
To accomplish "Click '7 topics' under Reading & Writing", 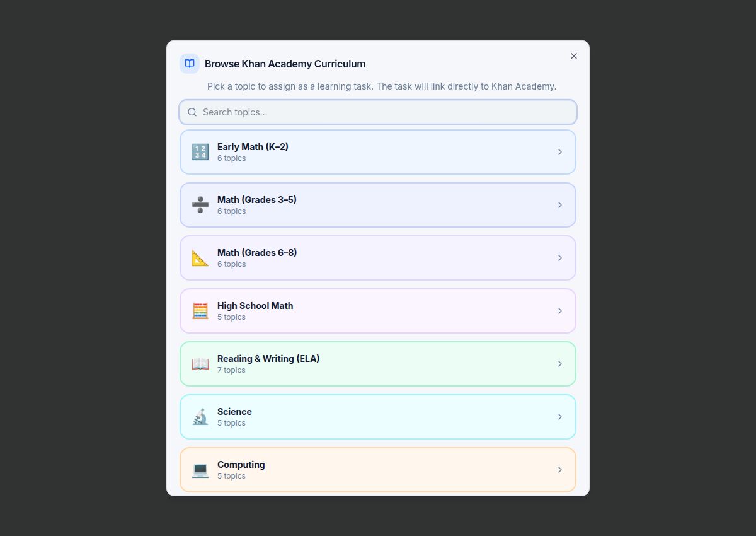I will point(231,370).
